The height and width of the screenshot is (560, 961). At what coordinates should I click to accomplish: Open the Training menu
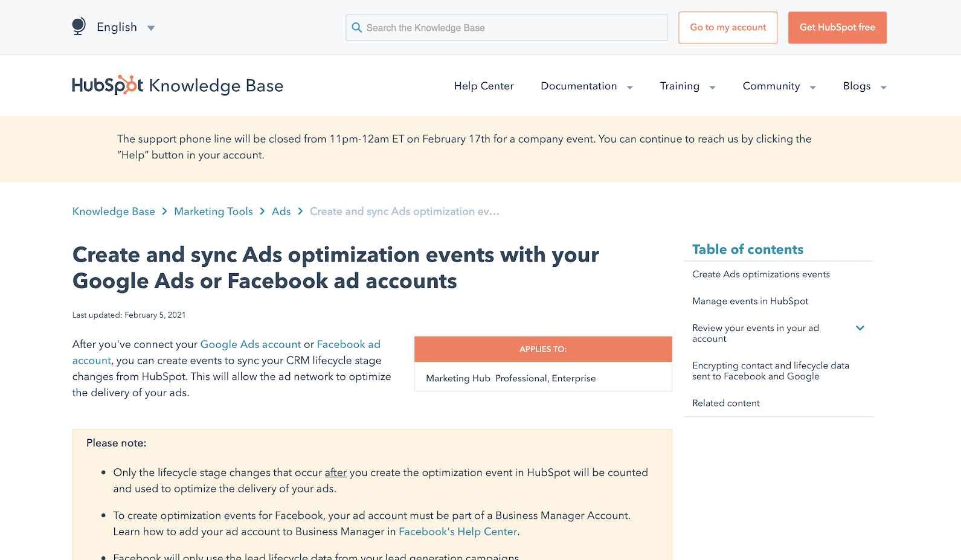pos(680,86)
